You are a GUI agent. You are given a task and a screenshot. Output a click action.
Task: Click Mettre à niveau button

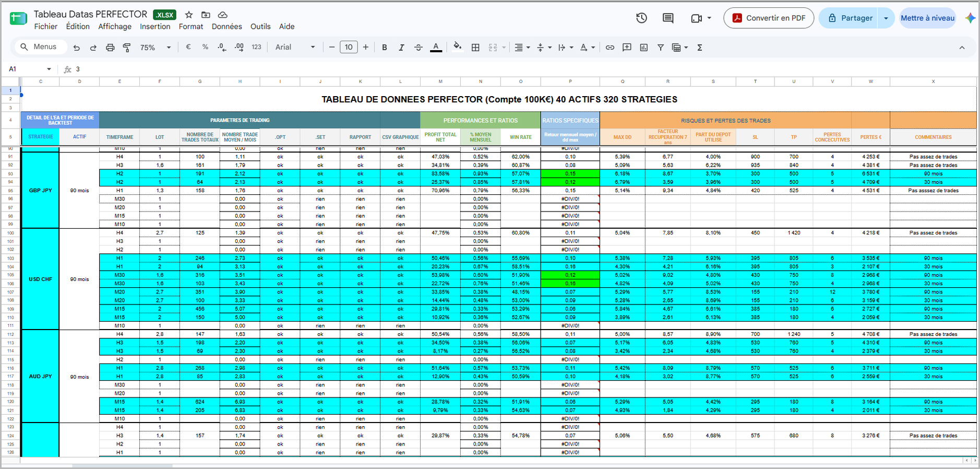click(927, 18)
